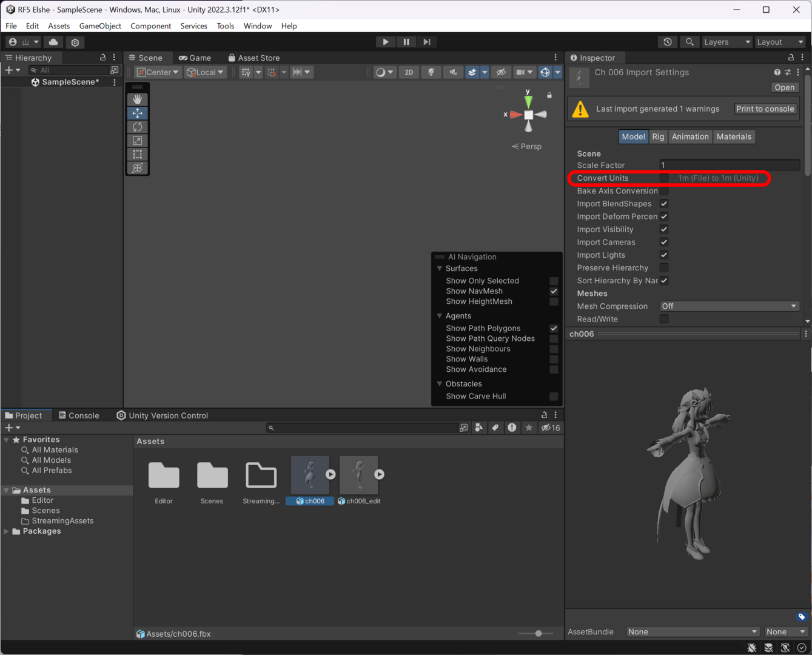
Task: Open the Layers dropdown
Action: tap(726, 42)
